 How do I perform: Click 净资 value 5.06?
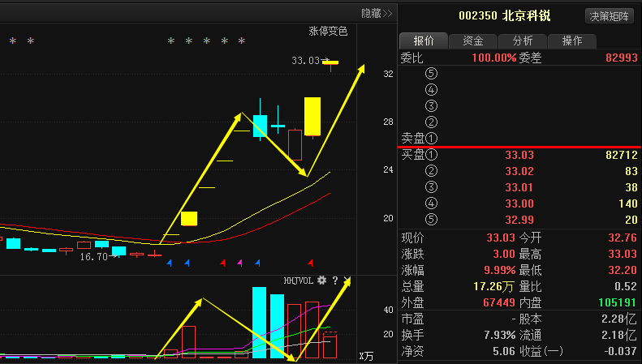[x=504, y=351]
